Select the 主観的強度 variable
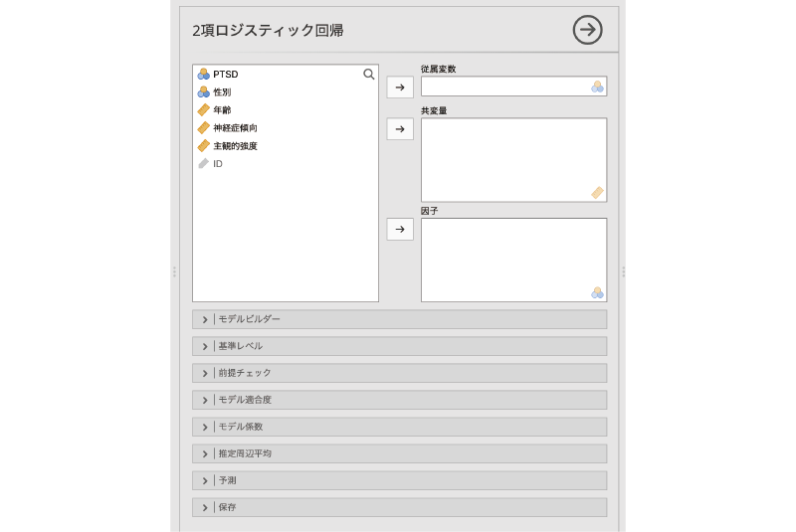The width and height of the screenshot is (796, 532). click(235, 146)
